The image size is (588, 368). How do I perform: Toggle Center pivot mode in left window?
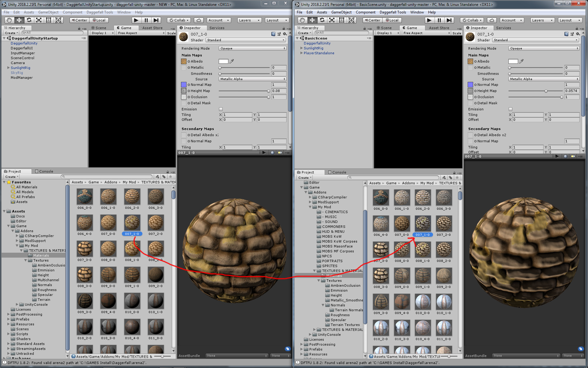79,20
